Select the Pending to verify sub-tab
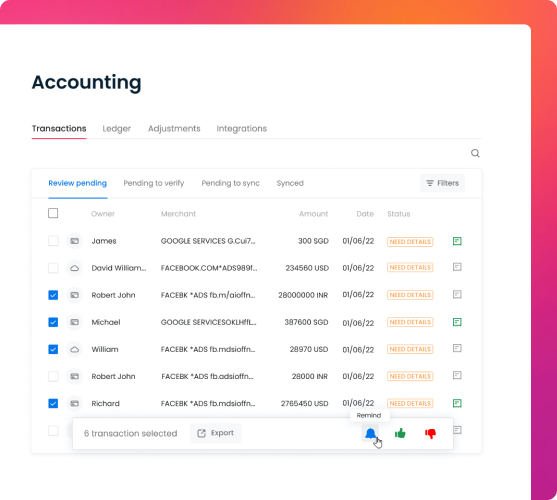557x500 pixels. coord(154,183)
